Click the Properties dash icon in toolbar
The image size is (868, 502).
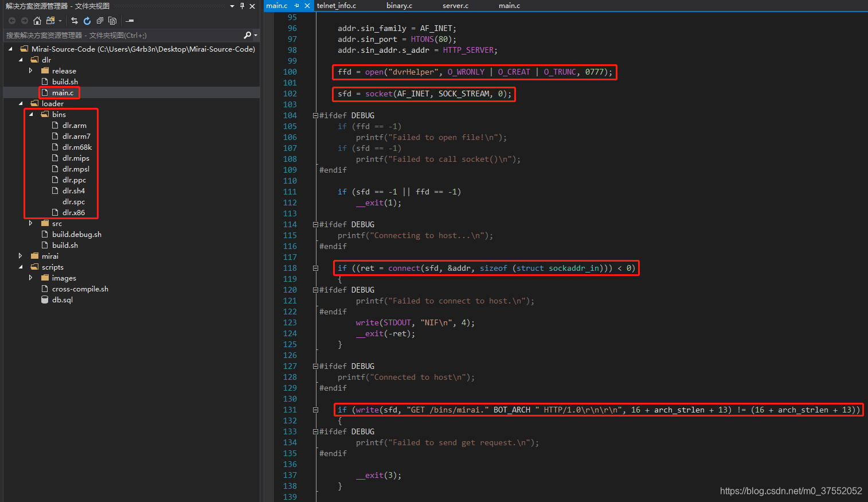130,21
